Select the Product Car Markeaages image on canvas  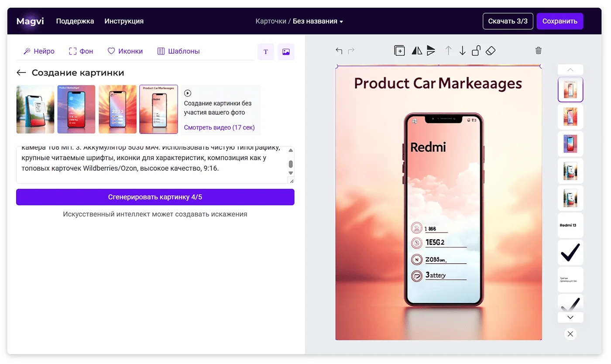point(439,203)
